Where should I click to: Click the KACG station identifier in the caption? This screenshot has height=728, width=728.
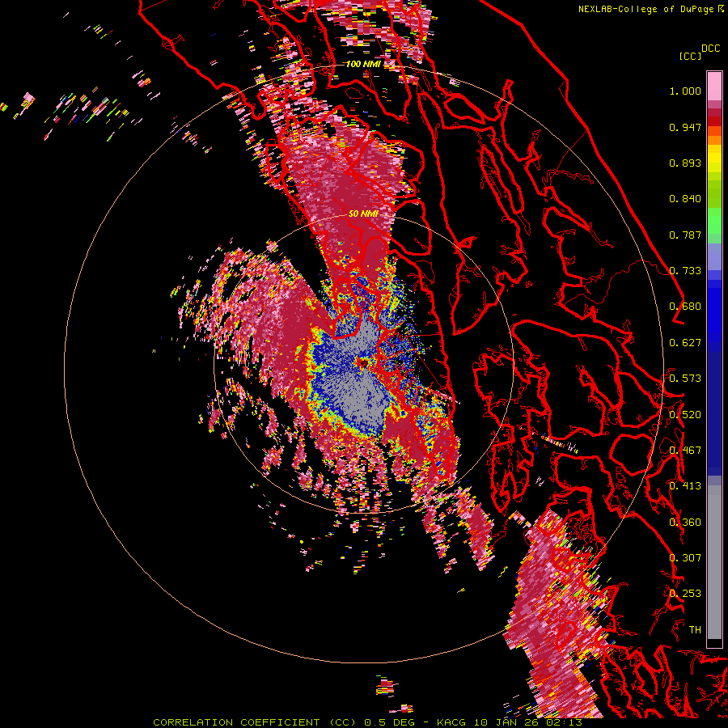(x=453, y=722)
